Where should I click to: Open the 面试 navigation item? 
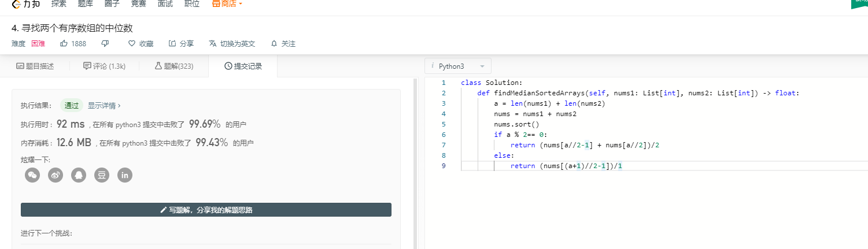click(165, 3)
